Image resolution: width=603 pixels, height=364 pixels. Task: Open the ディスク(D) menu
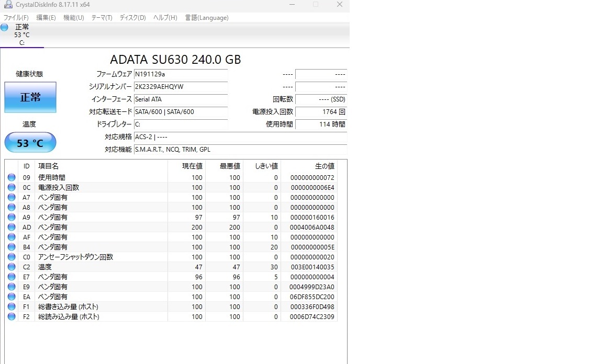tap(132, 18)
